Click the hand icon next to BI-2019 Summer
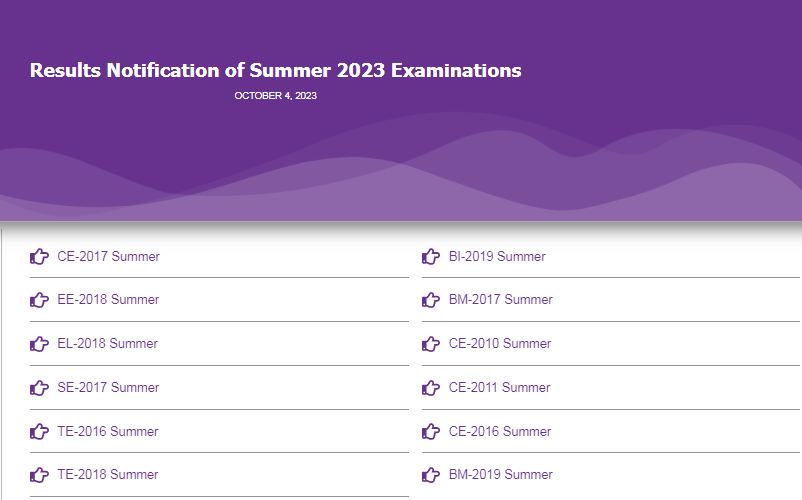The image size is (802, 500). coord(431,256)
